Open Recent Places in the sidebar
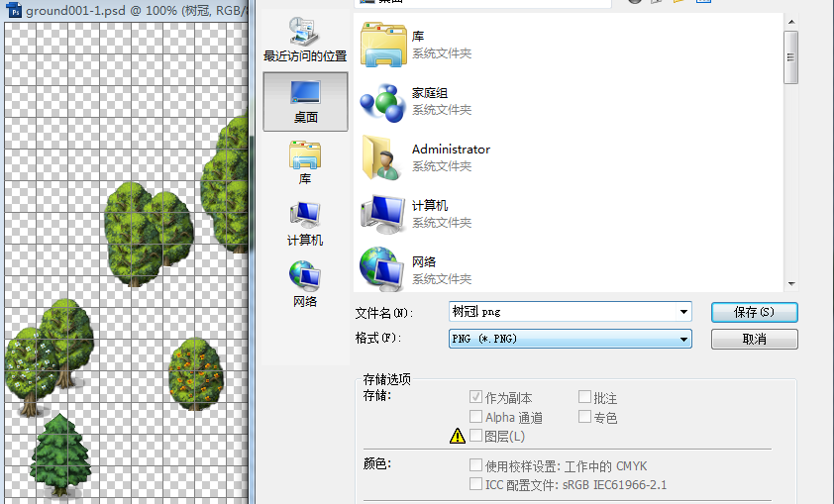Viewport: 834px width, 504px height. 305,40
